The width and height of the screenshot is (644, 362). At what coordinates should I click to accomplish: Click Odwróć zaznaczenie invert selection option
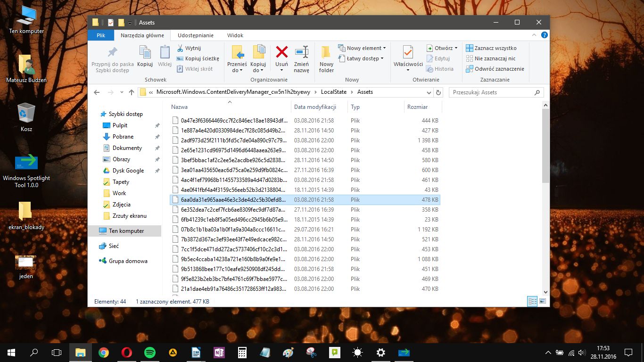click(x=495, y=69)
